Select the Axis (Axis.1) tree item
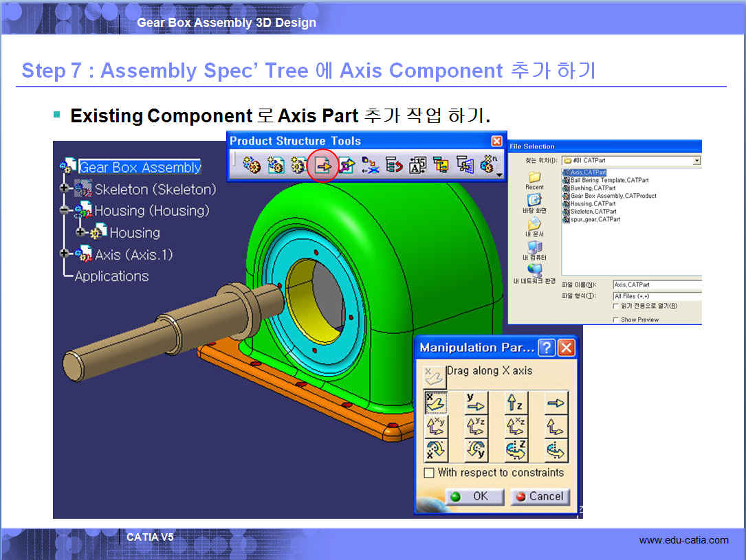The image size is (746, 560). pyautogui.click(x=133, y=255)
